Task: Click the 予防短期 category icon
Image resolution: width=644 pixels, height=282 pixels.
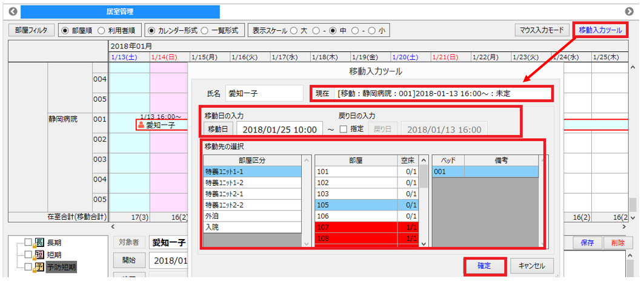Action: [x=40, y=267]
